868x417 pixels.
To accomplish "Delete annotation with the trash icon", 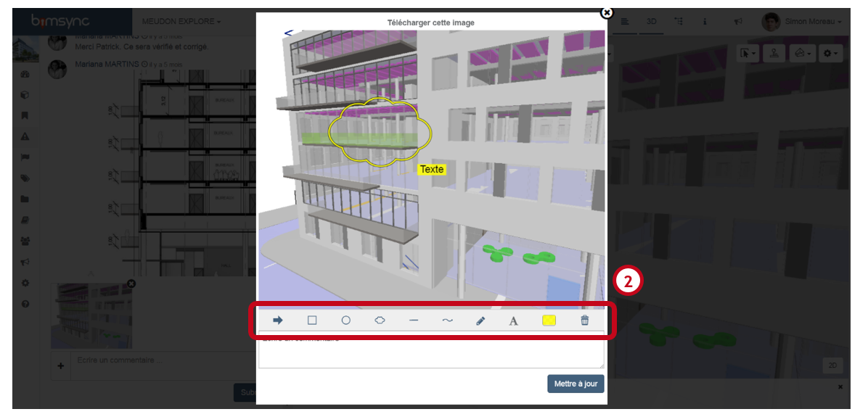I will (x=585, y=320).
